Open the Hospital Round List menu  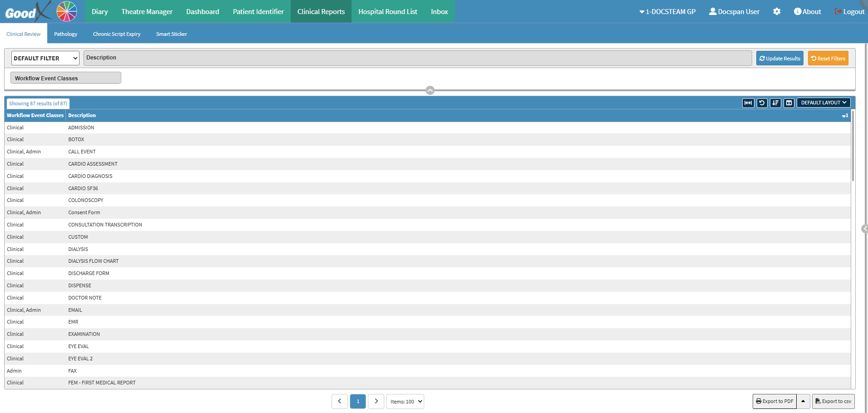pos(387,12)
